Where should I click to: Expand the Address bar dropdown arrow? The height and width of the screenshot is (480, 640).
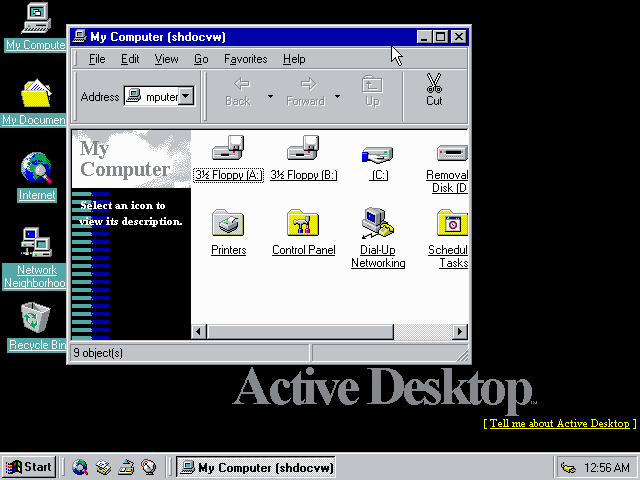[186, 97]
